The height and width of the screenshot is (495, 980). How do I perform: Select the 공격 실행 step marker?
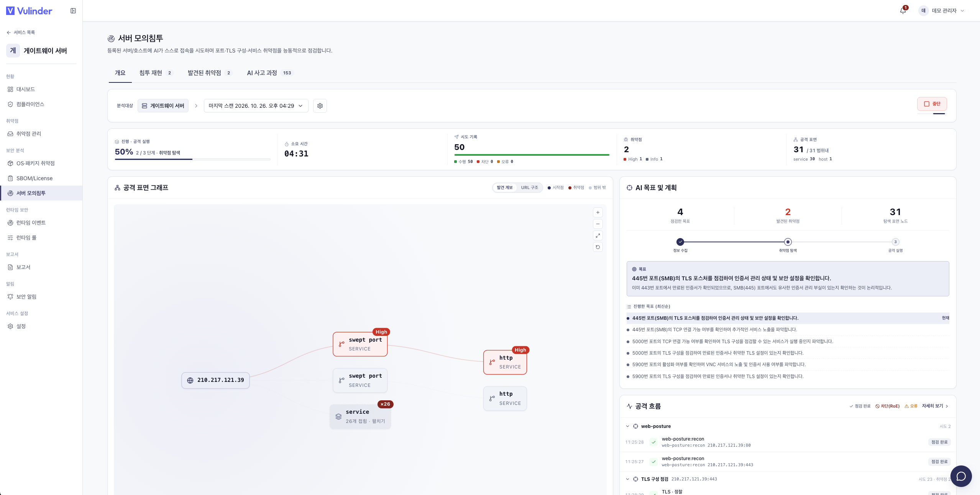[x=895, y=242]
